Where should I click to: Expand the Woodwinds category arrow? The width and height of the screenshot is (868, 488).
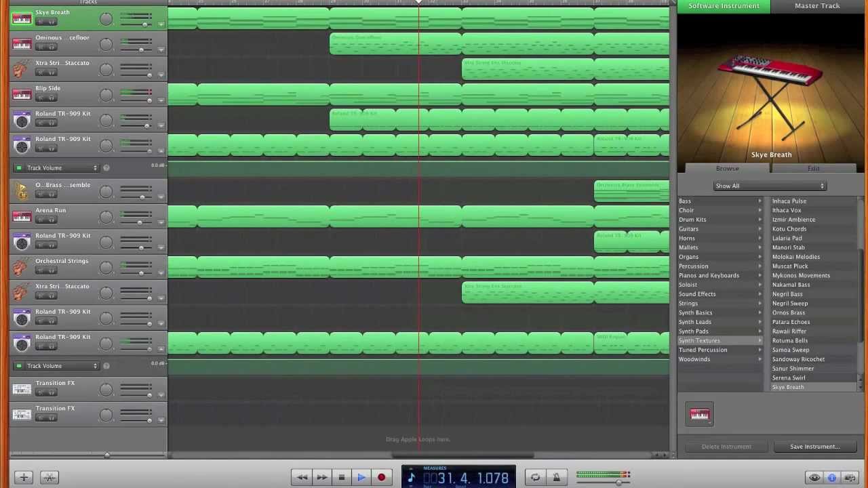coord(759,359)
